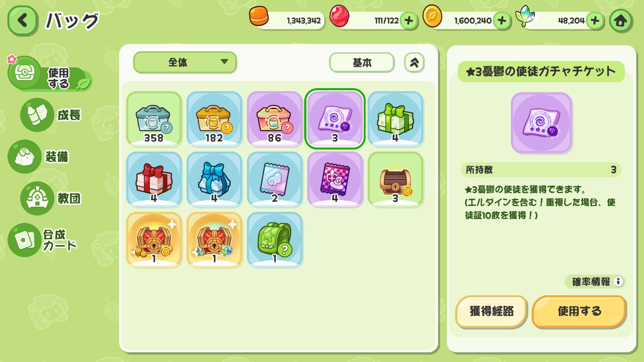Collapse list with double chevron button
The image size is (644, 362).
click(414, 62)
